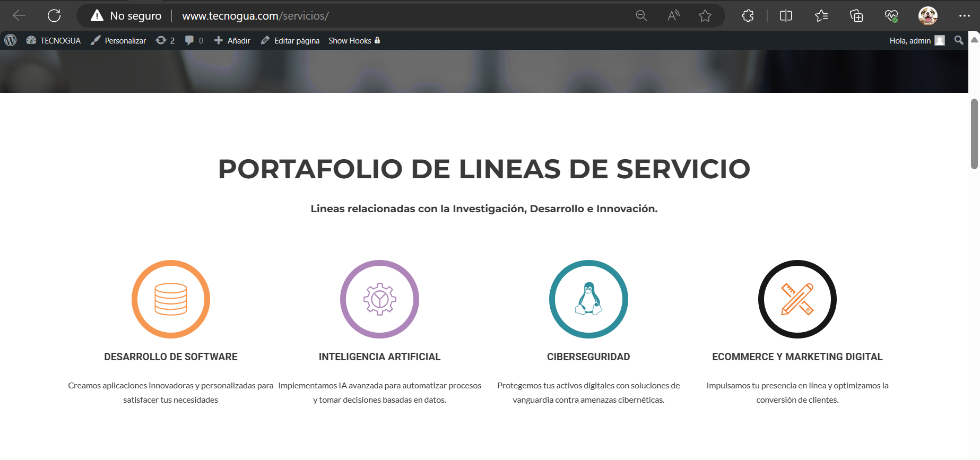980x460 pixels.
Task: Click the No seguro warning icon
Action: 97,16
